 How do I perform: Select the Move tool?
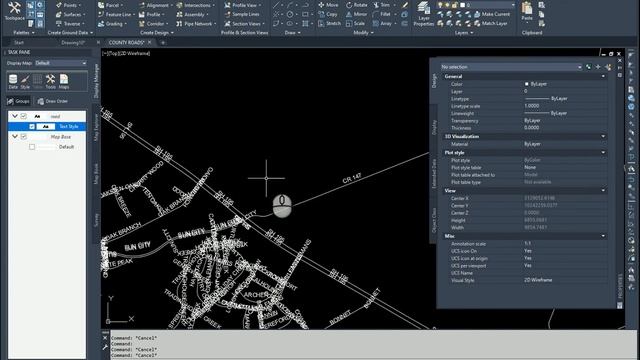329,5
